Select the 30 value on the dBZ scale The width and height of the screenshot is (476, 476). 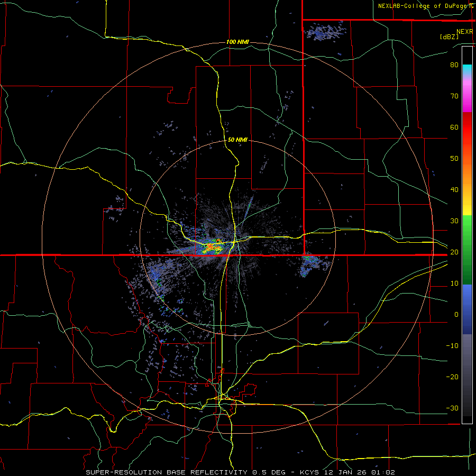(454, 221)
